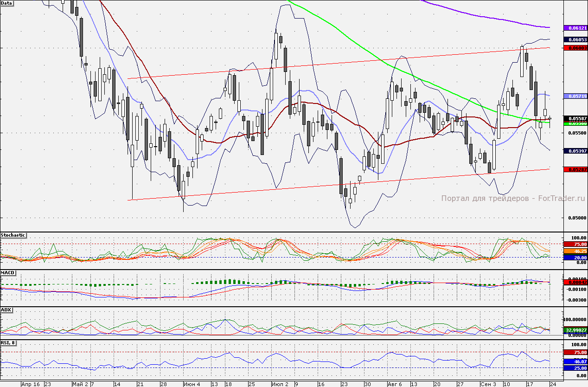588x387 pixels.
Task: Click the Авг 6 date label
Action: tap(395, 384)
